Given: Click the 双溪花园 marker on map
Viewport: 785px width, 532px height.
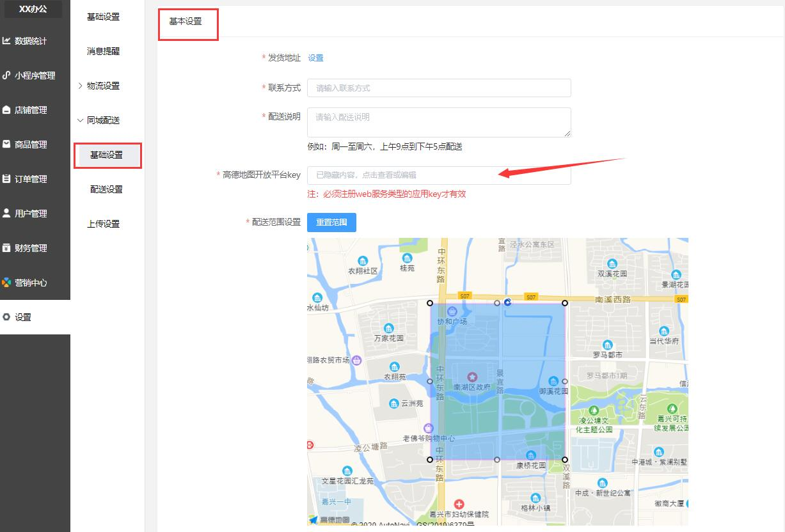Looking at the screenshot, I should (x=612, y=263).
